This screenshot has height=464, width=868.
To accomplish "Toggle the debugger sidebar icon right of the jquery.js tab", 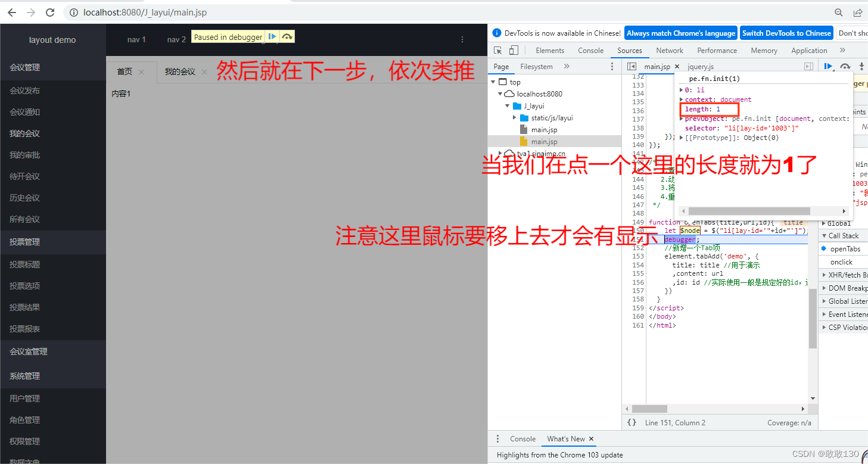I will pos(808,67).
